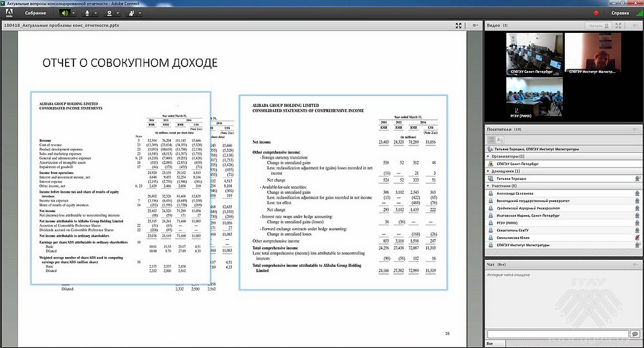The width and height of the screenshot is (644, 348).
Task: Open raise hand status dropdown arrow
Action: click(x=140, y=13)
